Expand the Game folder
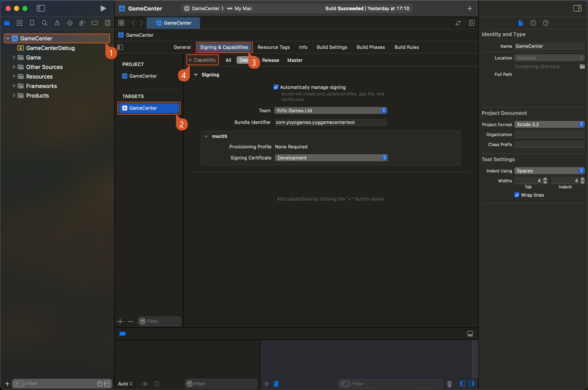 point(14,58)
